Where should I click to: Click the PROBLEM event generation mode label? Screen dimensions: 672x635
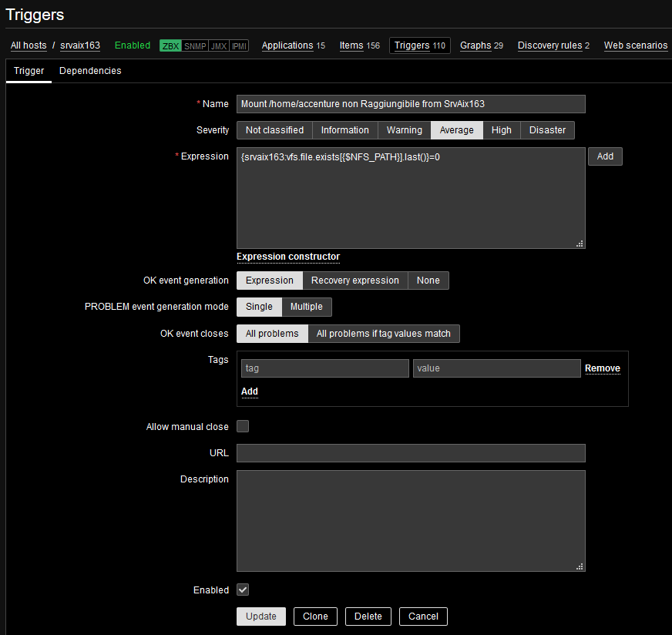tap(156, 307)
